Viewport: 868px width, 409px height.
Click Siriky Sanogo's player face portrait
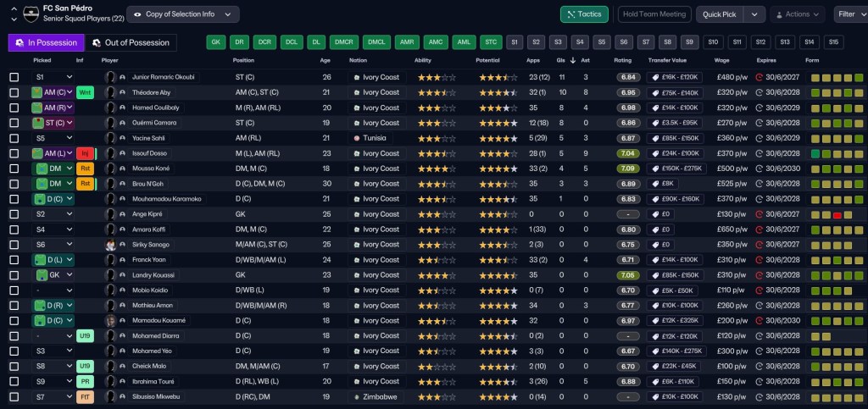111,244
